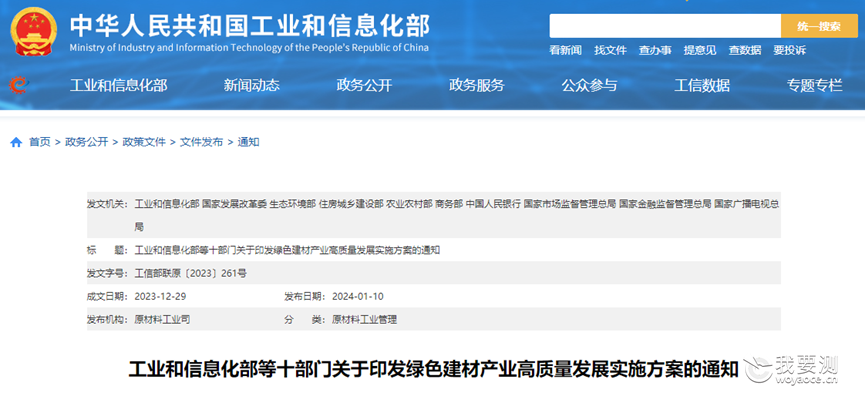This screenshot has height=396, width=865.
Task: Open the 工信数据 navigation item
Action: coord(702,85)
